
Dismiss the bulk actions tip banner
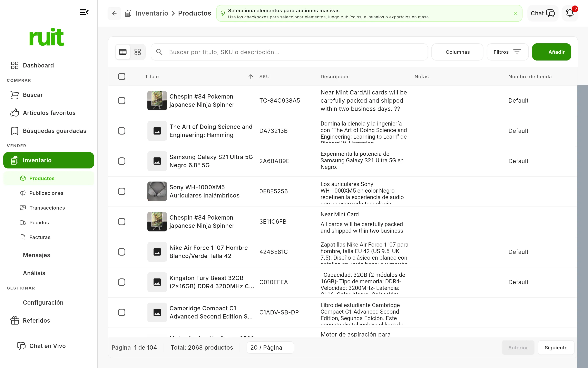tap(515, 13)
